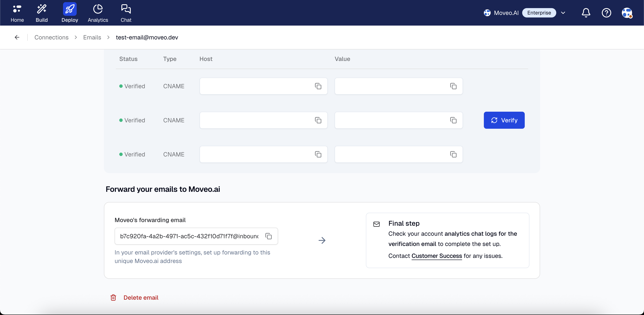Expand the Enterprise workspace dropdown
644x315 pixels.
pyautogui.click(x=563, y=13)
